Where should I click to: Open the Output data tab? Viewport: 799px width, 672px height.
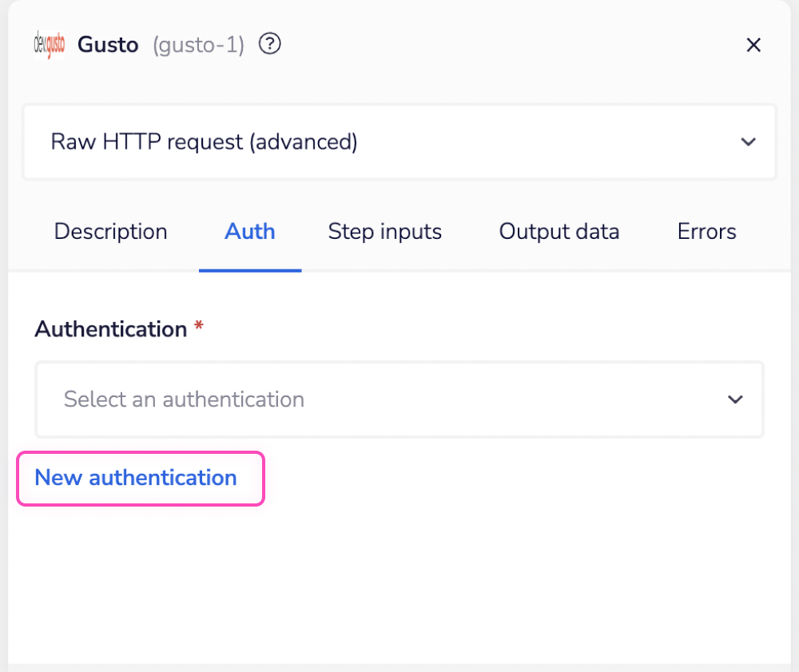[x=559, y=232]
